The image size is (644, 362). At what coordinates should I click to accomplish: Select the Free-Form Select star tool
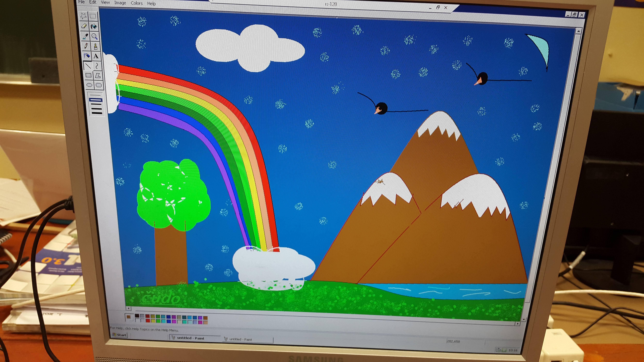84,16
